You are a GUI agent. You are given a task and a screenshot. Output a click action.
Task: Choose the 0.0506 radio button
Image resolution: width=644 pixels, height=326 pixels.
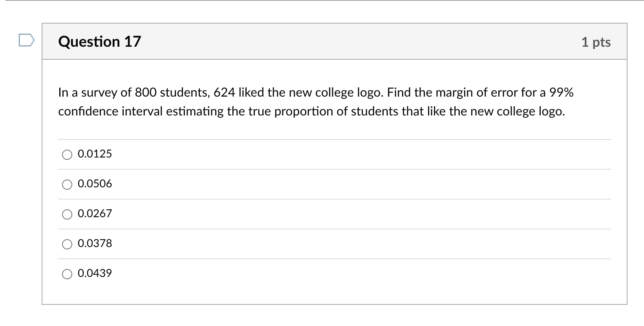pos(67,185)
